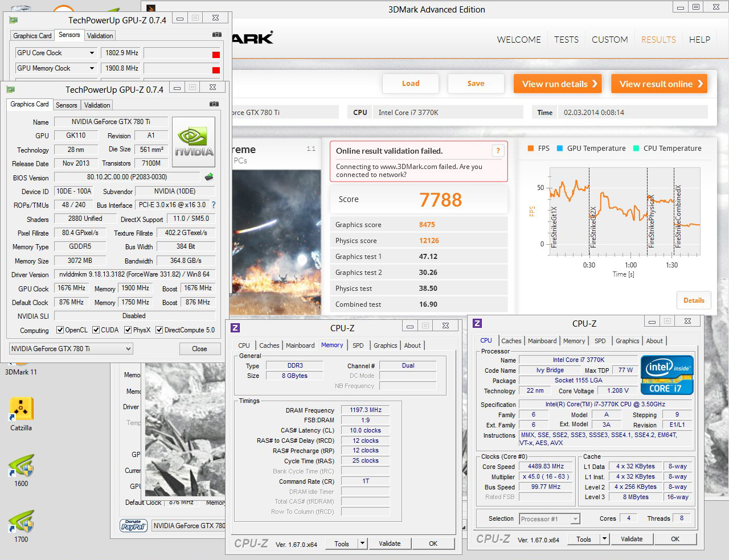
Task: Click the BIOS Version field in GPU-Z
Action: point(127,177)
